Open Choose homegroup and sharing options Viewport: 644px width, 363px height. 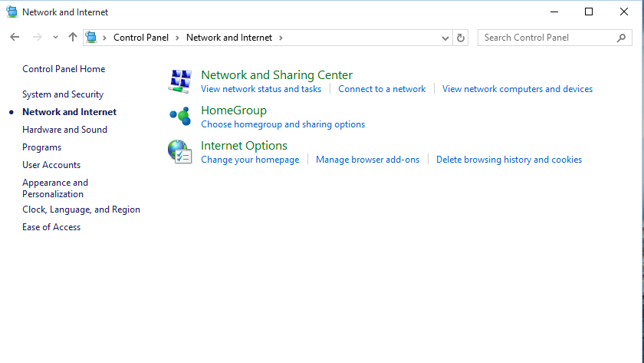(283, 124)
